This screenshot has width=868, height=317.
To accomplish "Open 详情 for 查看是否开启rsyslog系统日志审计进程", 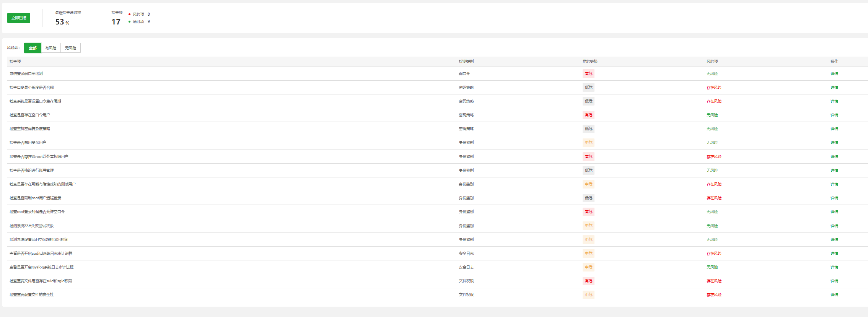I will click(834, 267).
